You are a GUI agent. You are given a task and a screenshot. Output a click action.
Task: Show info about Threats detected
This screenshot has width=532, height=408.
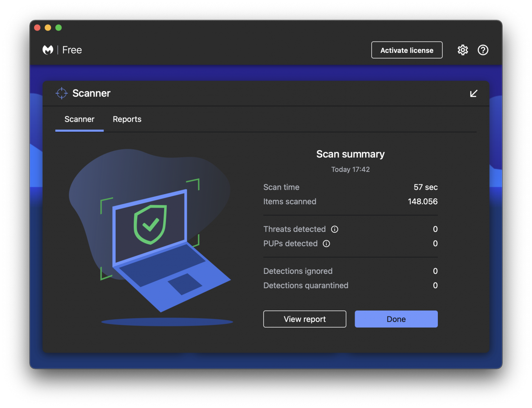pos(335,229)
